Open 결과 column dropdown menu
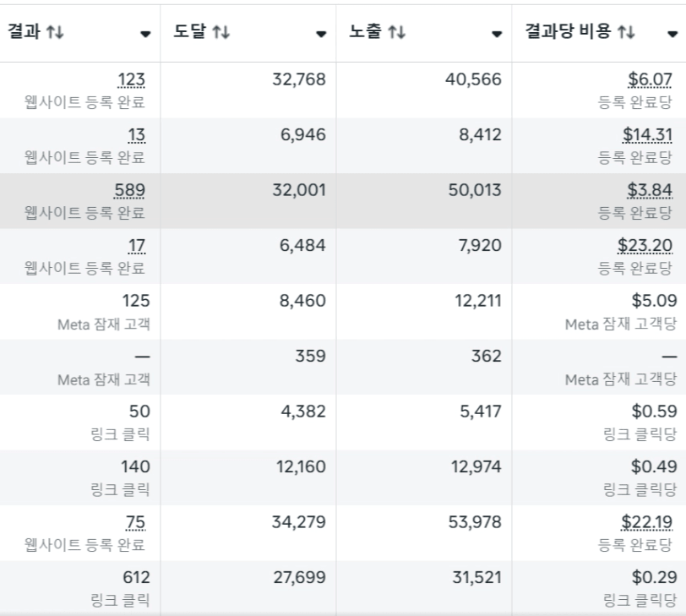 point(145,34)
